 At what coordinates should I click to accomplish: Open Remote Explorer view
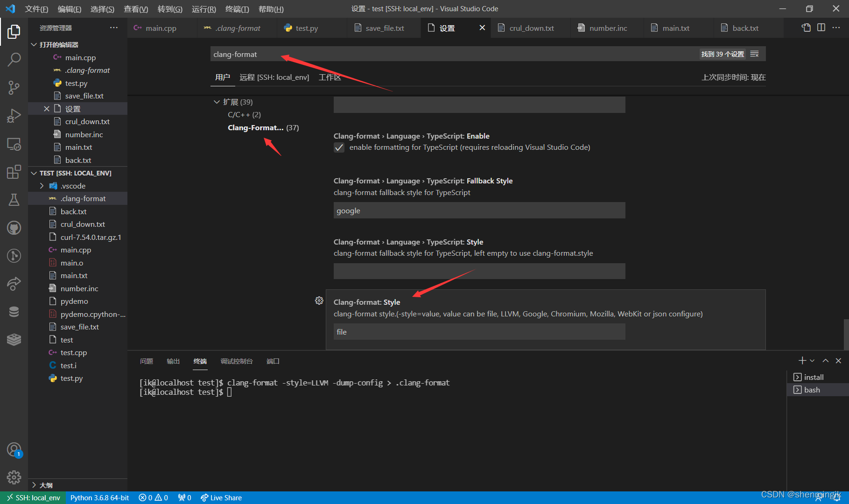pos(14,144)
